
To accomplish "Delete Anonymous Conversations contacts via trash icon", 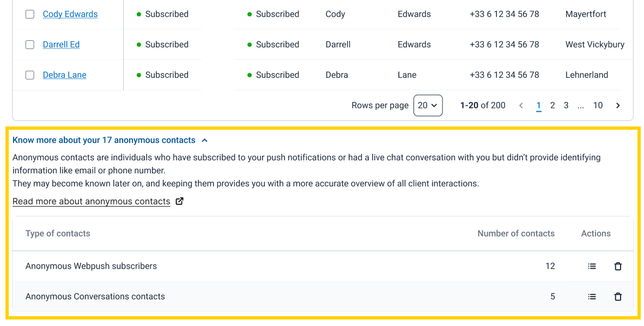I will click(x=618, y=297).
